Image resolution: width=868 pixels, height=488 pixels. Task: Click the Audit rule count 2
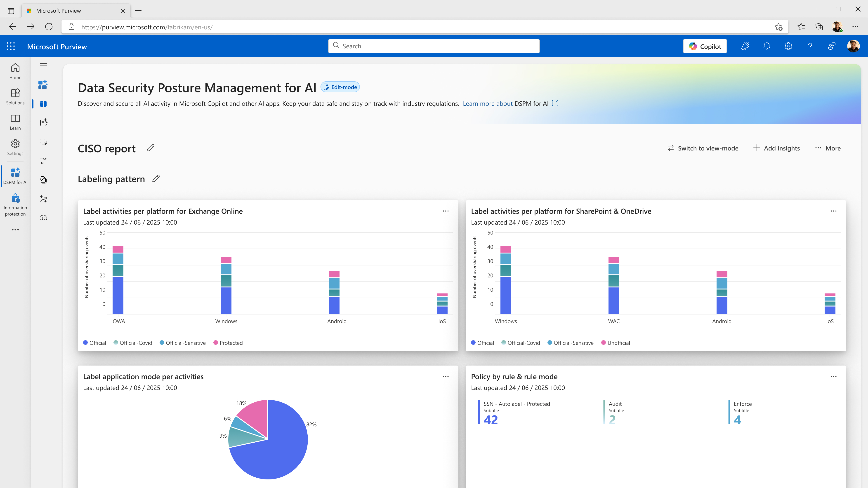pos(612,420)
